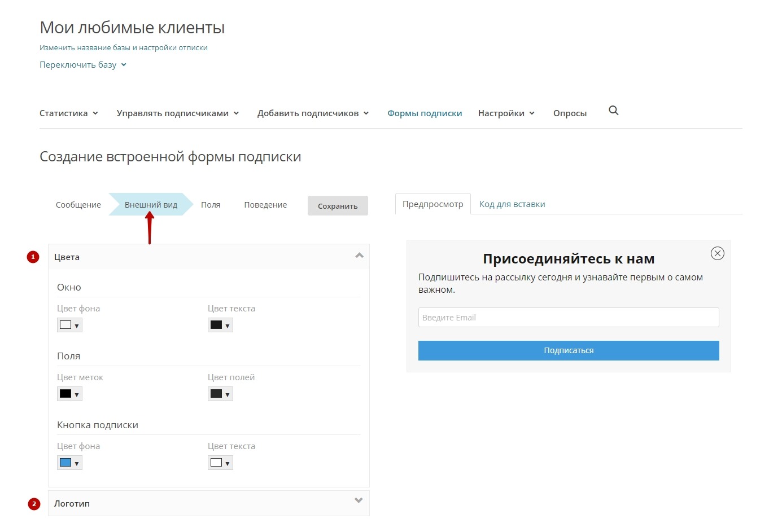This screenshot has width=769, height=532.
Task: Close the subscription form preview
Action: pyautogui.click(x=717, y=253)
